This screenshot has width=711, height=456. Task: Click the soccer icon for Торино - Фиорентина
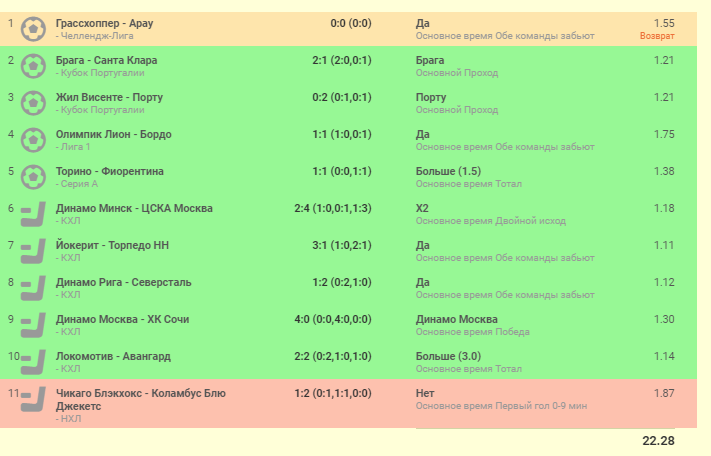coord(33,177)
